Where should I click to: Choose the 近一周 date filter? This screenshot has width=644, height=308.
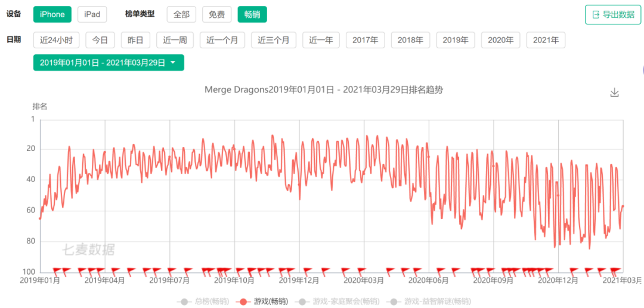(x=175, y=40)
